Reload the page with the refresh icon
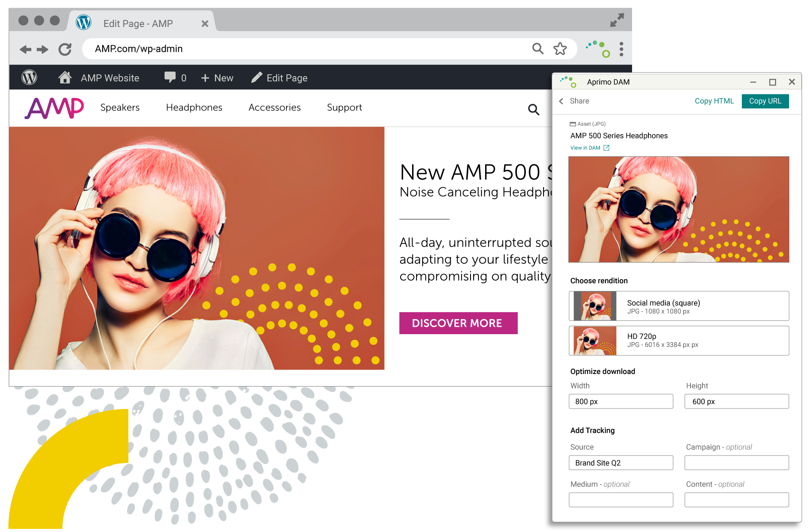This screenshot has width=810, height=532. click(65, 49)
